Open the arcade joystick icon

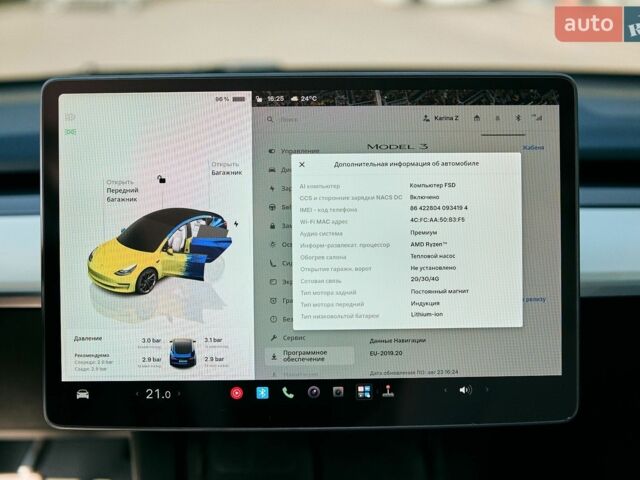(388, 391)
